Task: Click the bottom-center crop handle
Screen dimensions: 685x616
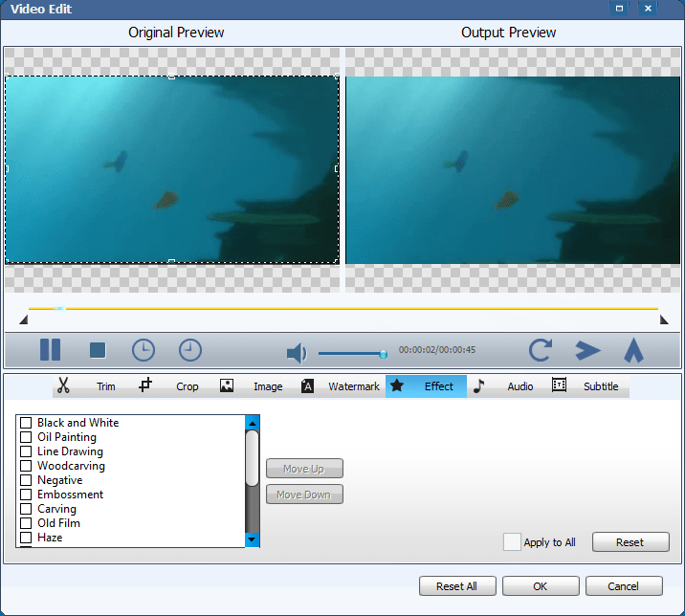Action: click(171, 261)
